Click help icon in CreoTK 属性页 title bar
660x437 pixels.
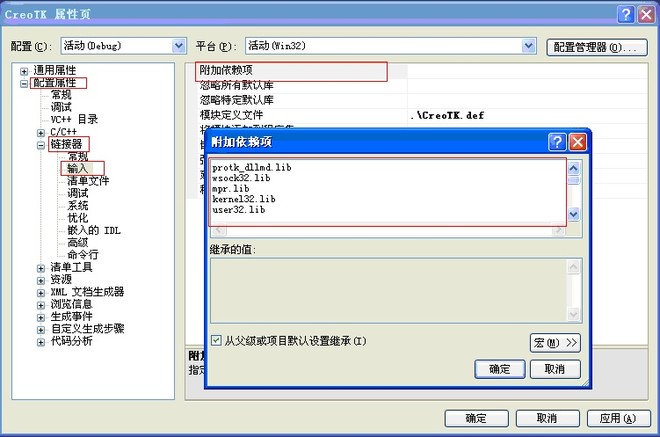coord(625,14)
